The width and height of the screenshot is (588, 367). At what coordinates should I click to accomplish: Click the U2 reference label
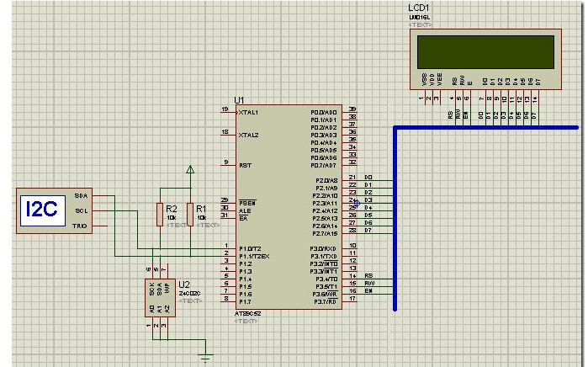click(x=184, y=285)
